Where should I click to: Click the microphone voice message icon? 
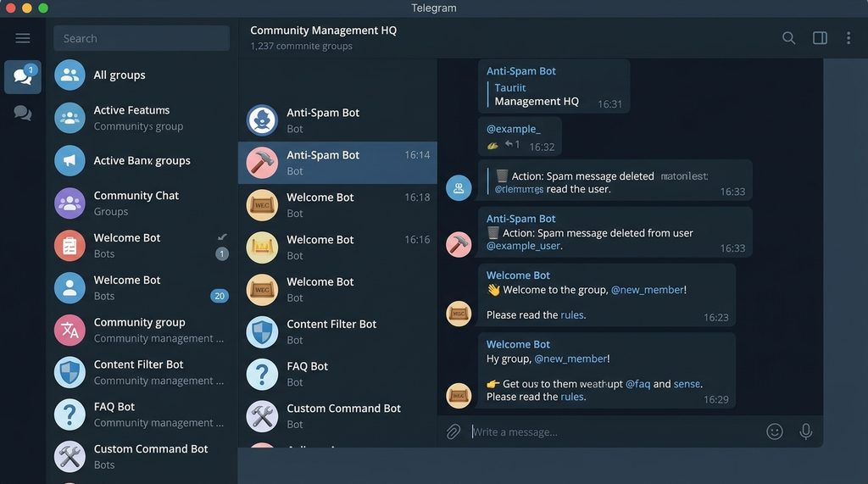pos(805,431)
